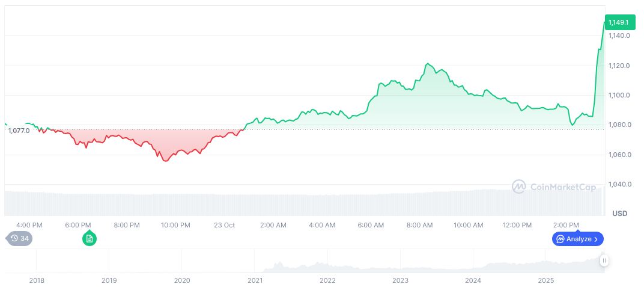
Task: Click the green news document marker
Action: 89,239
